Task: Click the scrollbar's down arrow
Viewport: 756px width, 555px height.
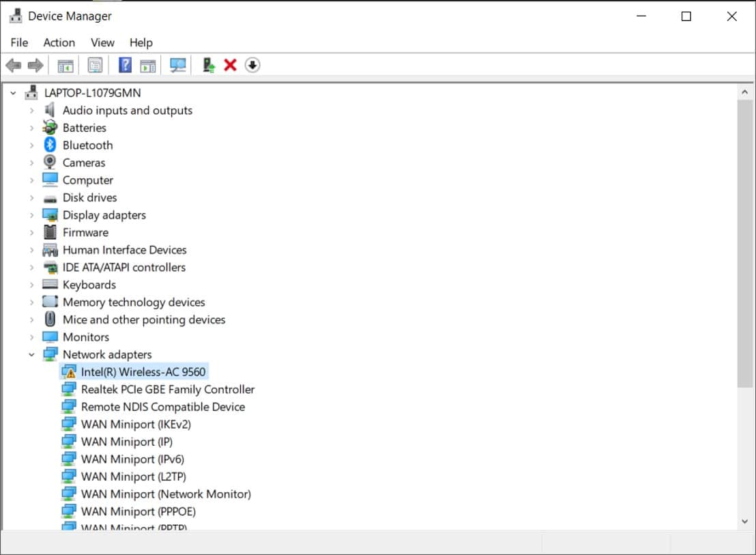Action: tap(745, 522)
